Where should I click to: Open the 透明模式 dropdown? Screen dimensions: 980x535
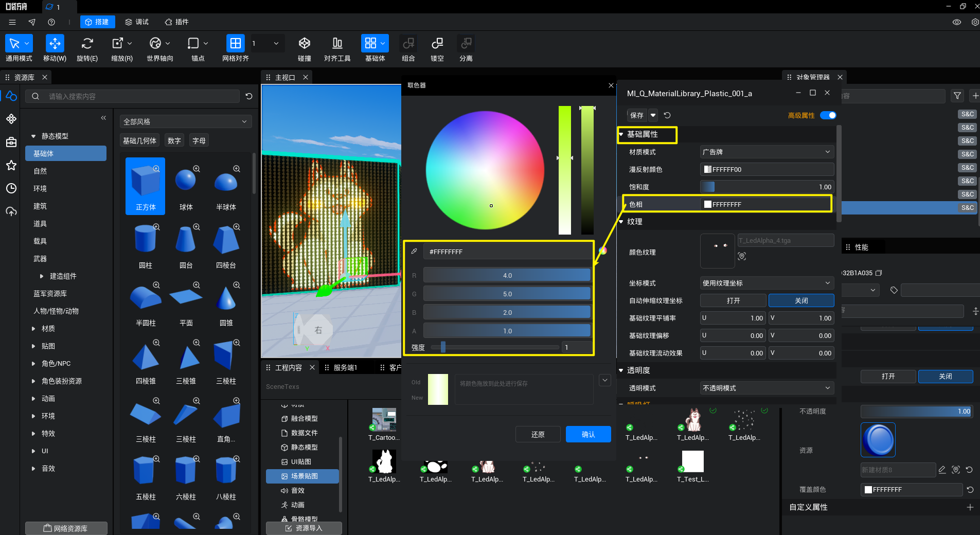(767, 388)
